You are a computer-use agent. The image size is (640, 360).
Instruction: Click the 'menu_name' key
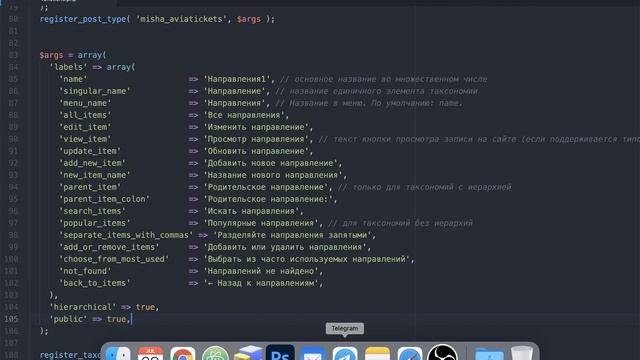(85, 103)
